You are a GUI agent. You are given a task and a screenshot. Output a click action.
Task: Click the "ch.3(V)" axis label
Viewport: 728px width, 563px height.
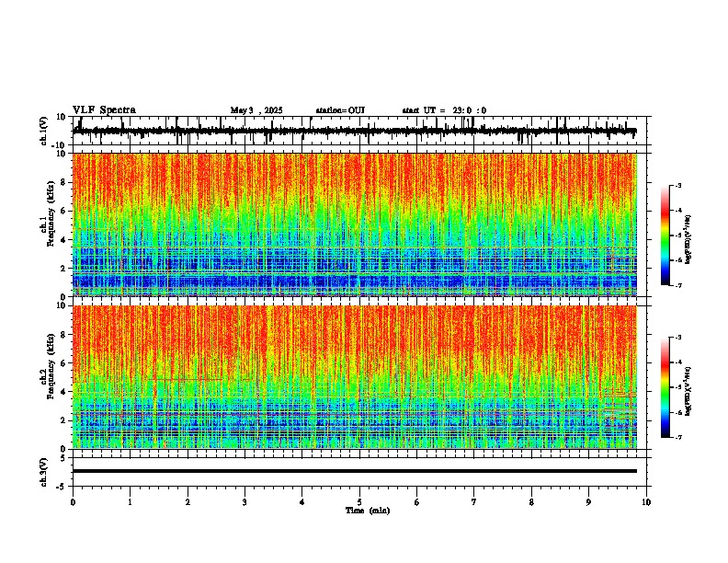point(44,472)
